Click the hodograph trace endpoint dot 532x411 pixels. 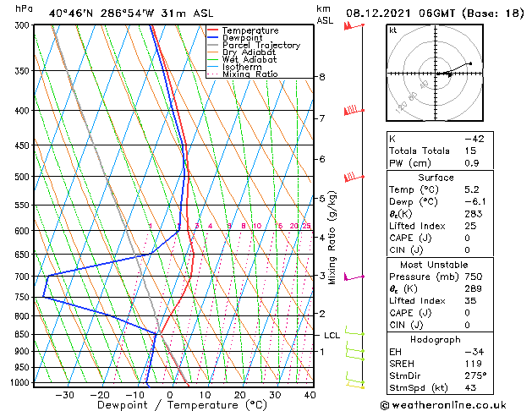tap(470, 63)
